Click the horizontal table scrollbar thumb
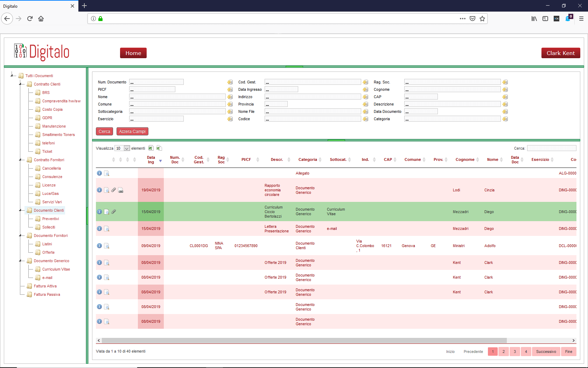 (304, 340)
